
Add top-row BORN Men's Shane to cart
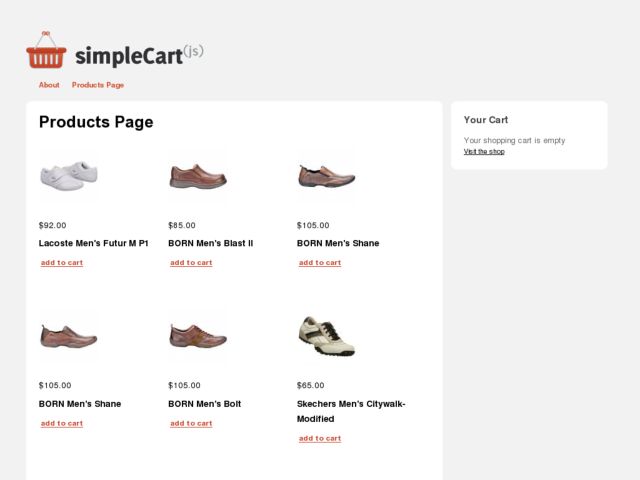point(320,263)
